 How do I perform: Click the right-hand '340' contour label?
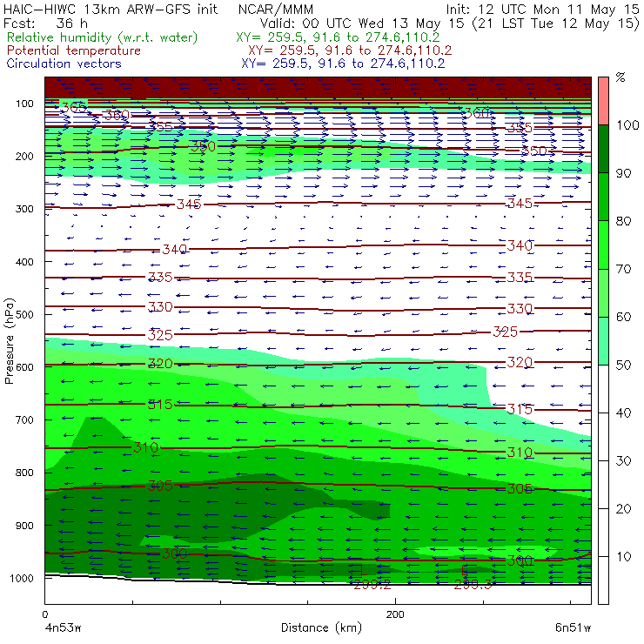tap(520, 245)
